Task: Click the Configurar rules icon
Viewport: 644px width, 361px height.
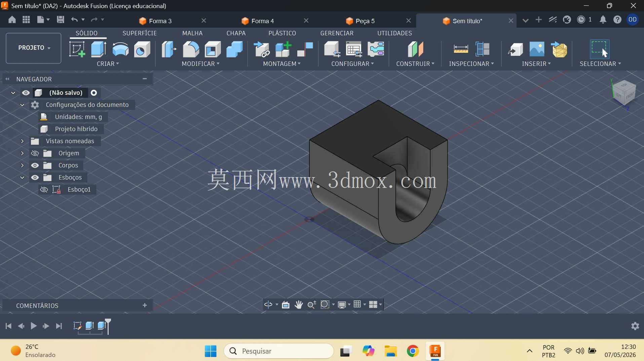Action: (376, 49)
